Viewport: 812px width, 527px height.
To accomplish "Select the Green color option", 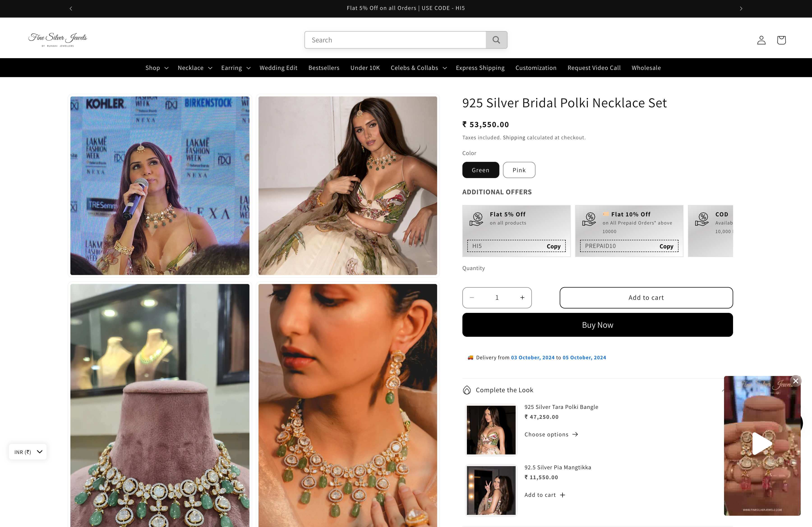I will (480, 170).
